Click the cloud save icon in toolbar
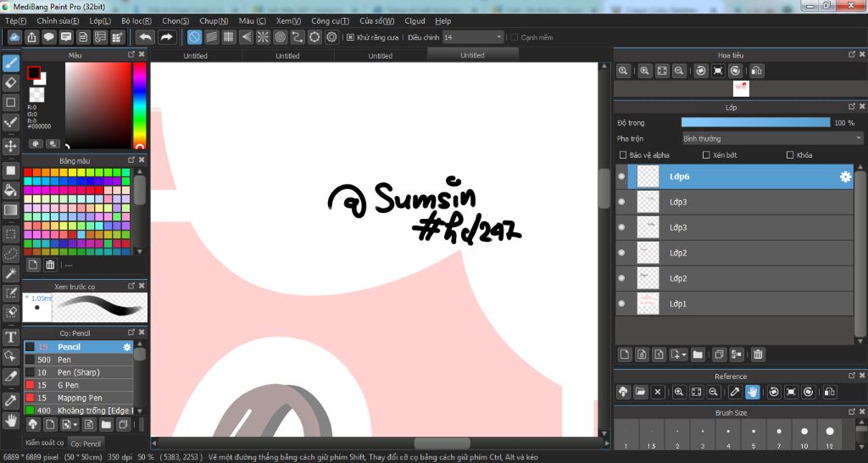The image size is (868, 463). 14,37
